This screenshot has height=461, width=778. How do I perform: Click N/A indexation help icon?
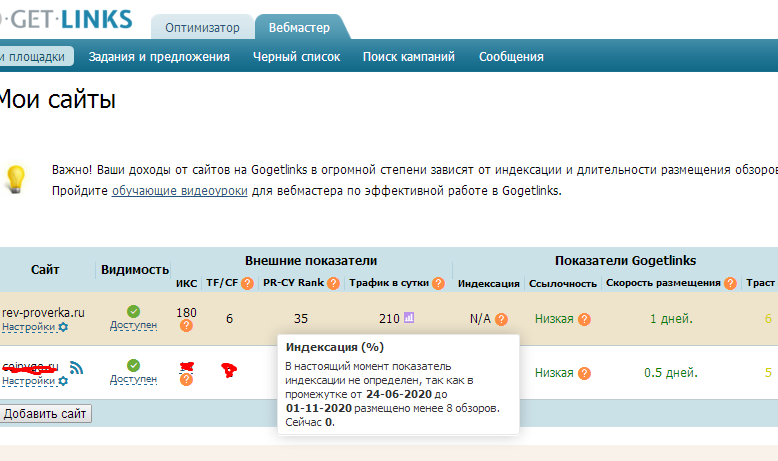pos(501,319)
